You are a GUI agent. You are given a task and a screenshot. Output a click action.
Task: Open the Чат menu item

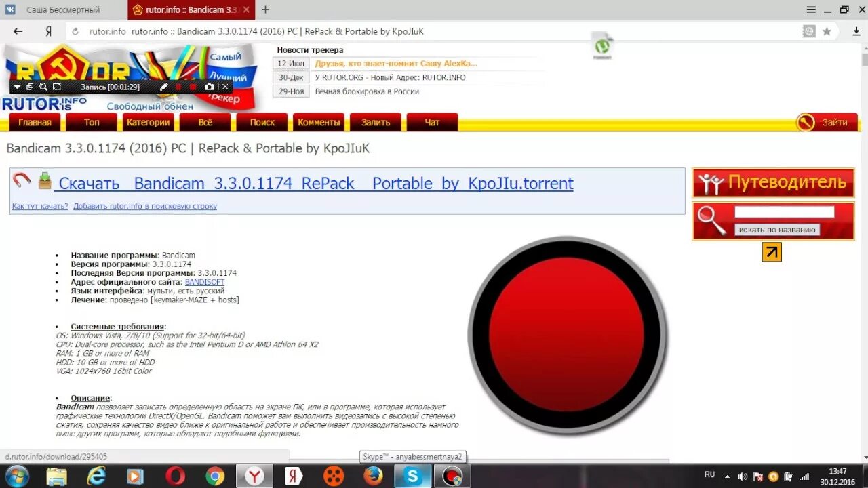(432, 123)
